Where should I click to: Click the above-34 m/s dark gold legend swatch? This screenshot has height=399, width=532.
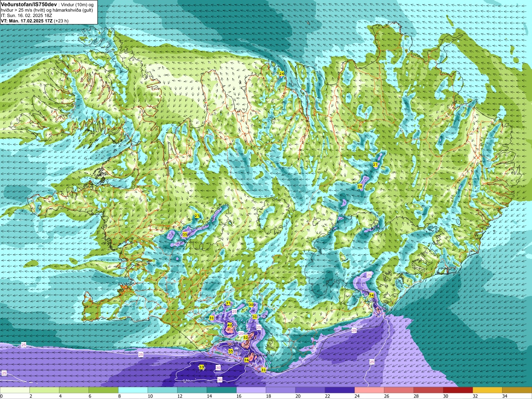517,390
